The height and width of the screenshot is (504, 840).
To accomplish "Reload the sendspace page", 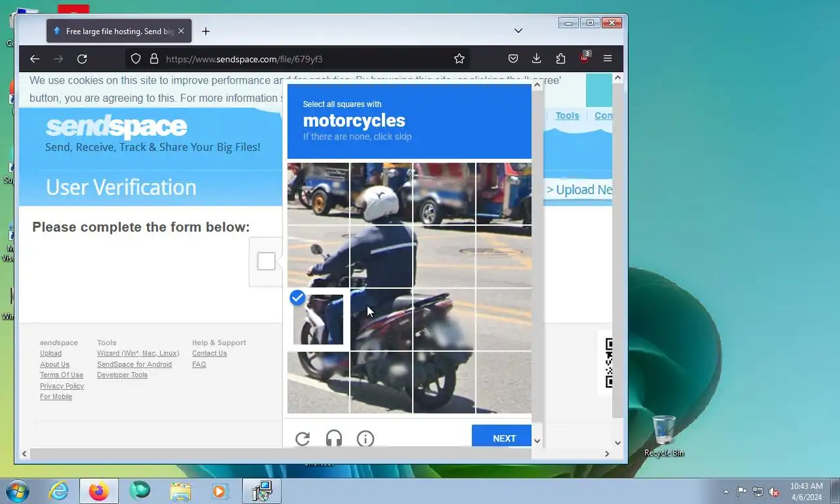I will [x=82, y=59].
